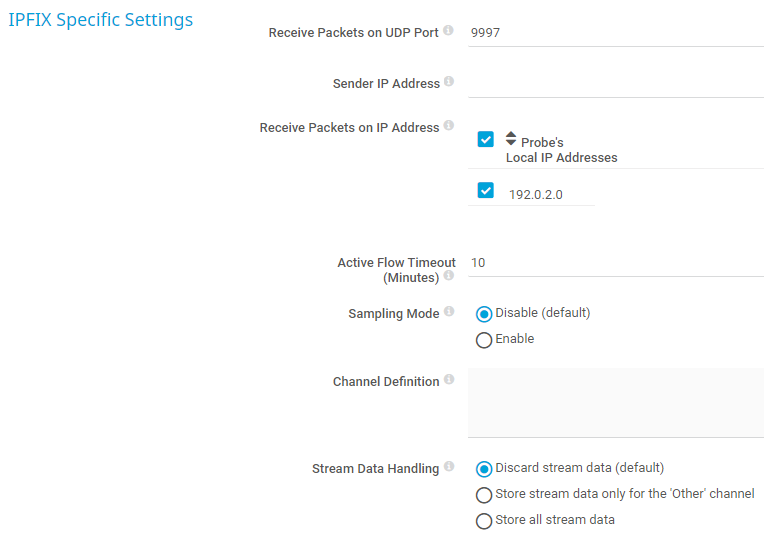Click the empty Sender IP Address field

615,84
